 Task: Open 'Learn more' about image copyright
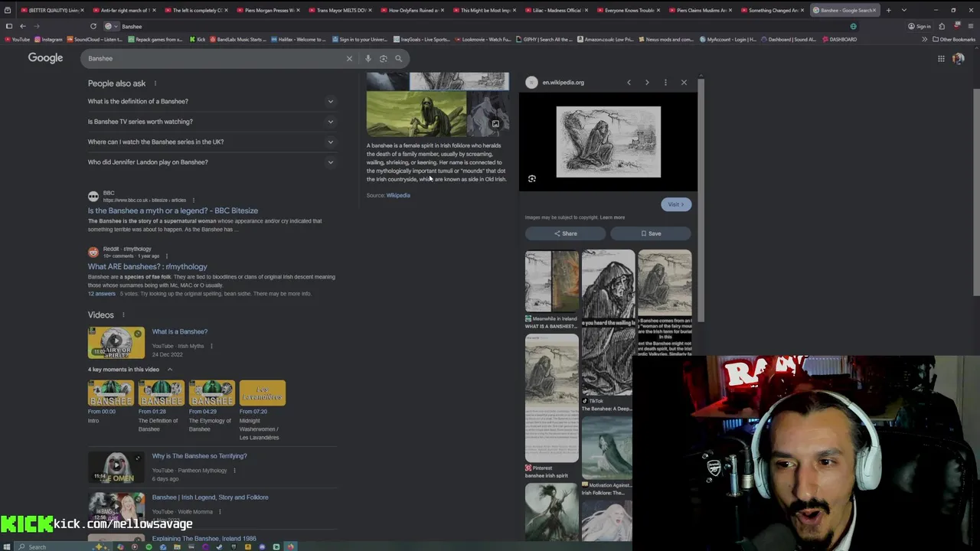[612, 217]
